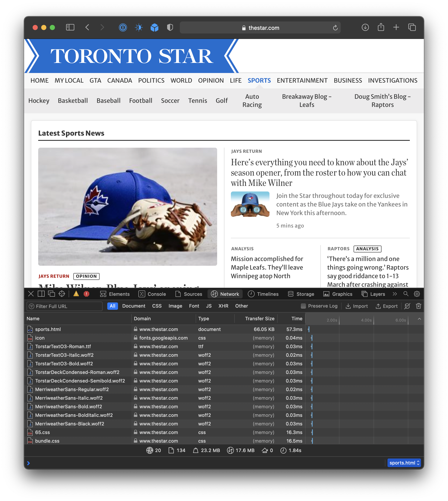Select the bundle.css resource row
The height and width of the screenshot is (501, 448).
tap(47, 441)
